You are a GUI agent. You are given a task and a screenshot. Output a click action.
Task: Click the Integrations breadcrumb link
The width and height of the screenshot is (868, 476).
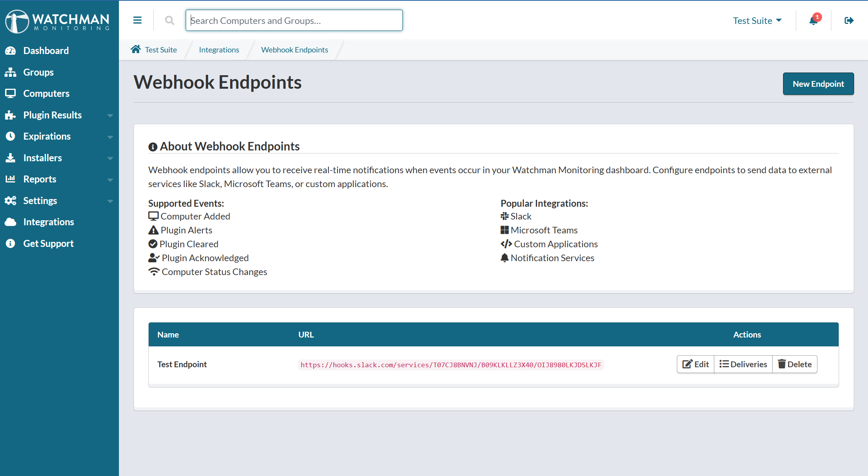point(219,50)
